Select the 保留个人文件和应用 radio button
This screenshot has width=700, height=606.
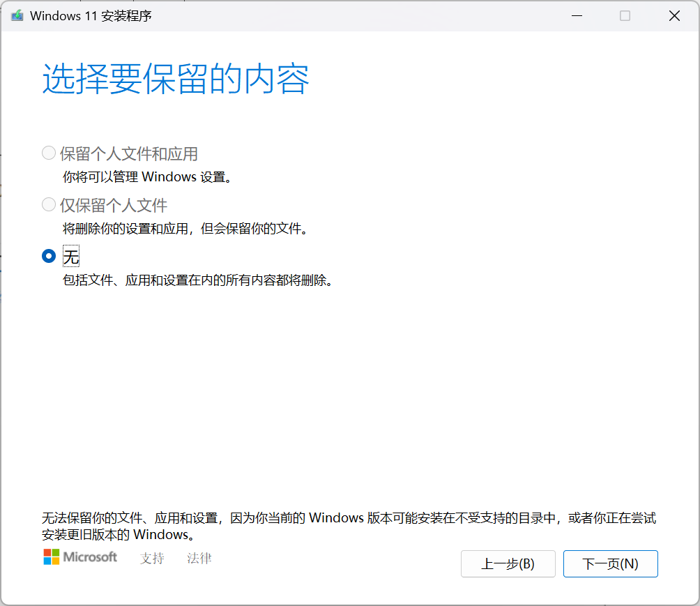tap(49, 153)
